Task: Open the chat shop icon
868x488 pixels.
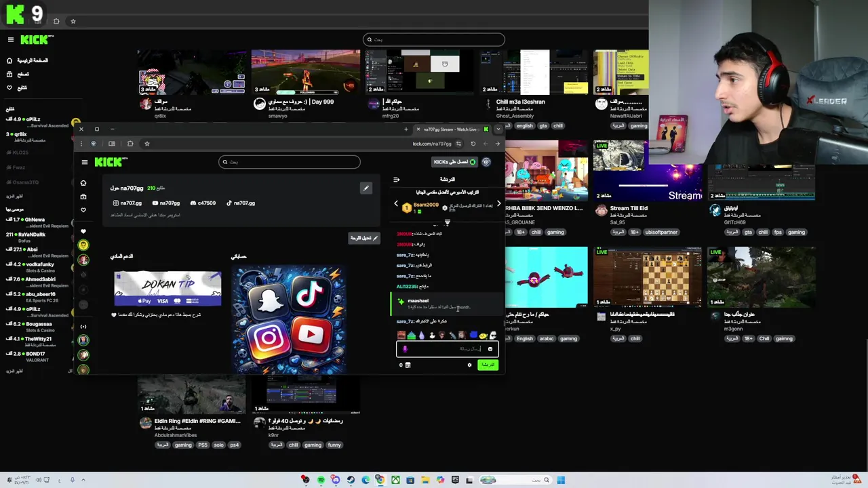Action: click(408, 365)
